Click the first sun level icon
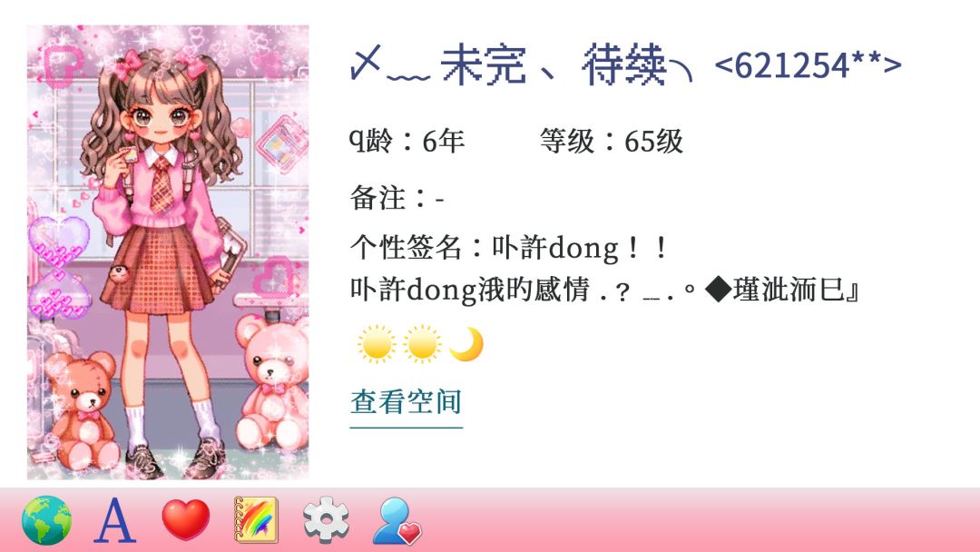The width and height of the screenshot is (980, 552). pos(377,344)
